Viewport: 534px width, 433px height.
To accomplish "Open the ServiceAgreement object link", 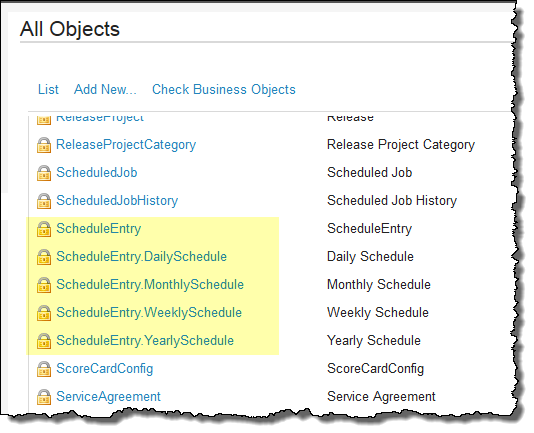I will coord(108,397).
